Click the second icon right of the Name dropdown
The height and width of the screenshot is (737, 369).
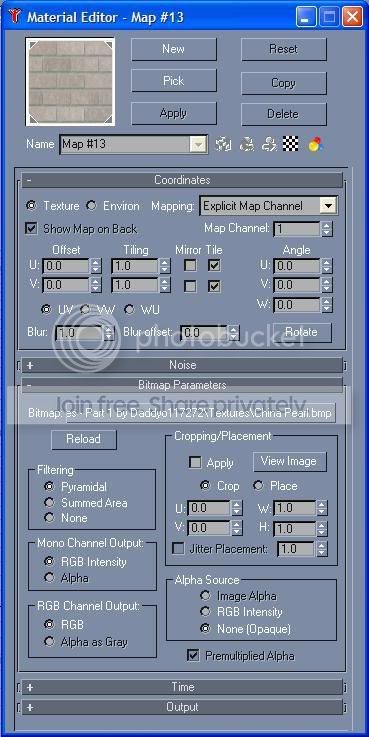click(247, 144)
